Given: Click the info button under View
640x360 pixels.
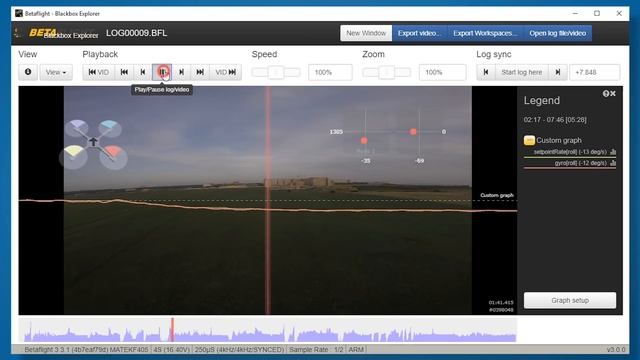Looking at the screenshot, I should (x=28, y=72).
